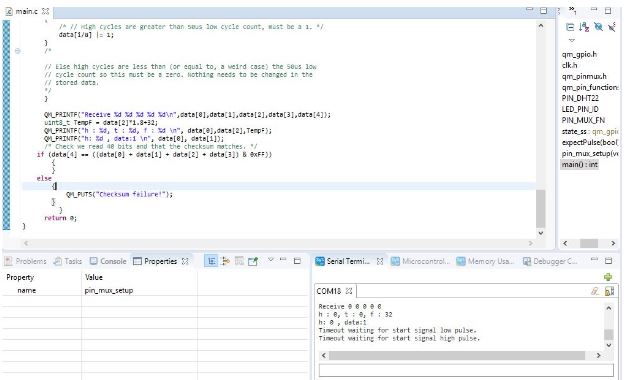Open the Debugger Console tab
This screenshot has width=626, height=380.
point(550,261)
